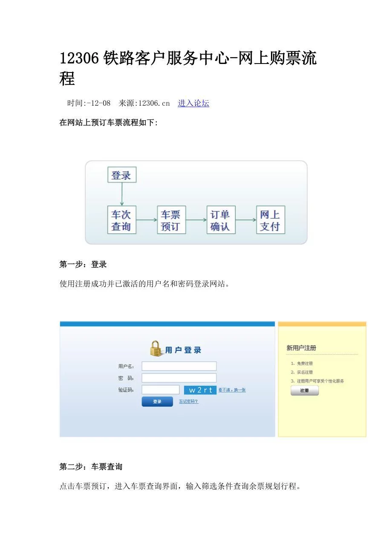
Task: Select the 第二步：车票查询 heading
Action: click(x=91, y=467)
